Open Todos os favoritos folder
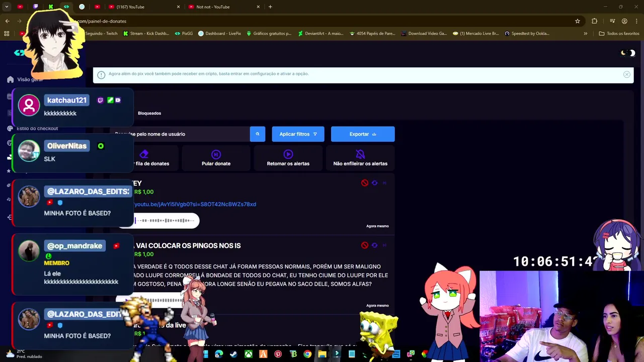This screenshot has height=362, width=644. [x=619, y=34]
